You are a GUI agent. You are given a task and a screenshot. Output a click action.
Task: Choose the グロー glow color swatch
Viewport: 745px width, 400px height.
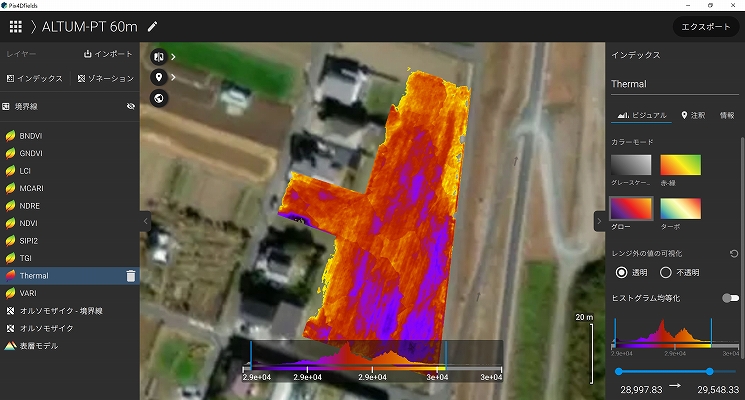pos(631,209)
